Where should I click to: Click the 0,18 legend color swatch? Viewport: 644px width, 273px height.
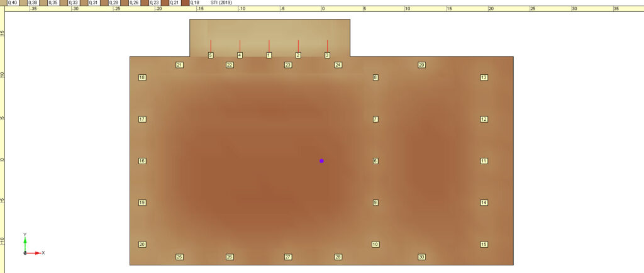pyautogui.click(x=185, y=3)
